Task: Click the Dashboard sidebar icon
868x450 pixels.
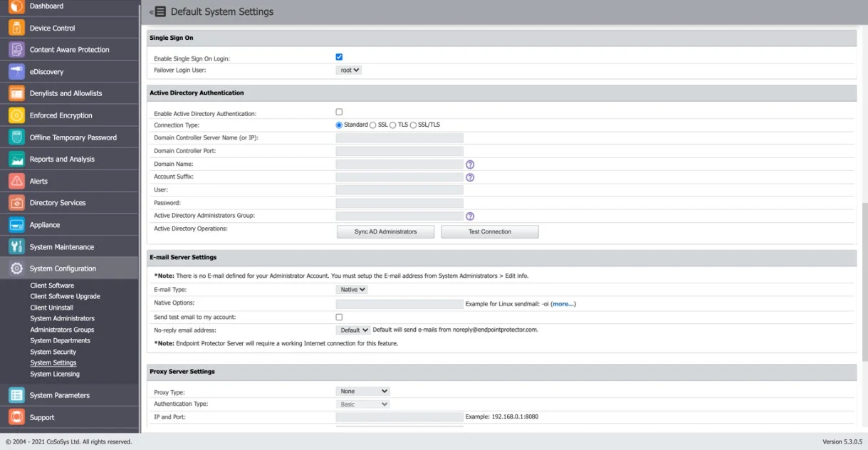Action: tap(16, 6)
